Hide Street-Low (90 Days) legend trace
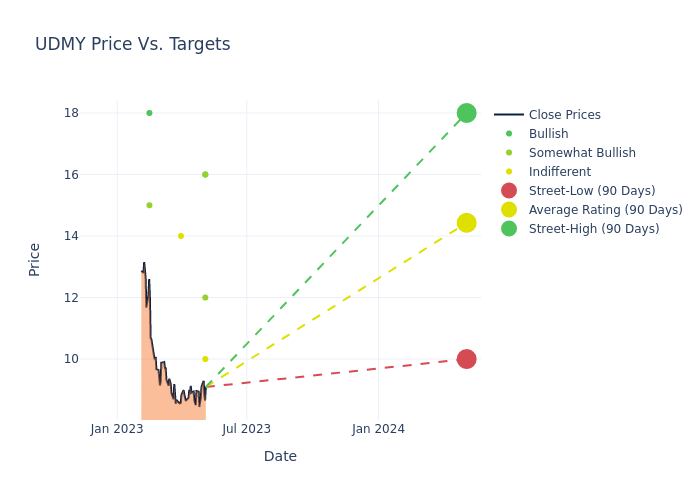The width and height of the screenshot is (700, 500). click(x=591, y=191)
